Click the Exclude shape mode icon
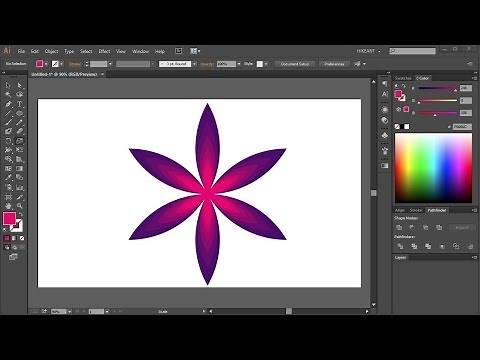The image size is (480, 360). (x=439, y=228)
